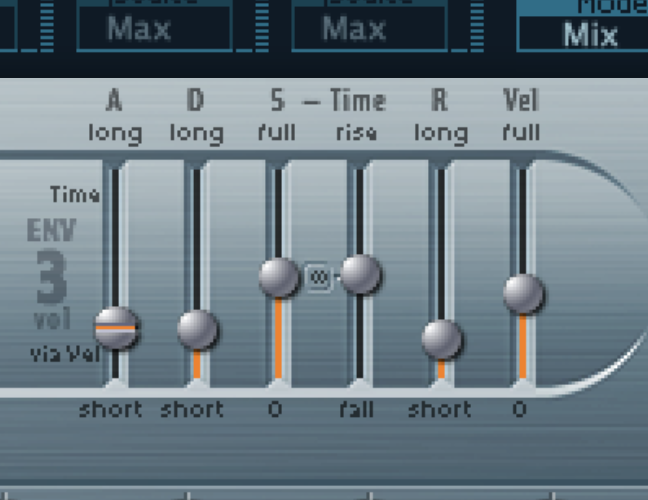Set Attack to short using bottom label
Image resolution: width=648 pixels, height=500 pixels.
[x=110, y=409]
